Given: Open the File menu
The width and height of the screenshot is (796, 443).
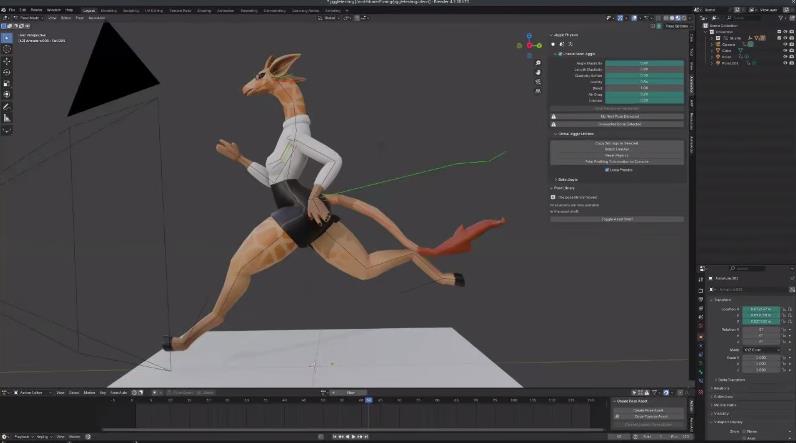Looking at the screenshot, I should point(14,9).
